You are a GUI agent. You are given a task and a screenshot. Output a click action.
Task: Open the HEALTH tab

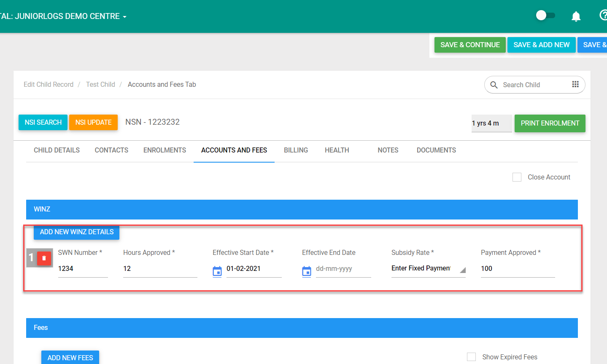tap(337, 150)
